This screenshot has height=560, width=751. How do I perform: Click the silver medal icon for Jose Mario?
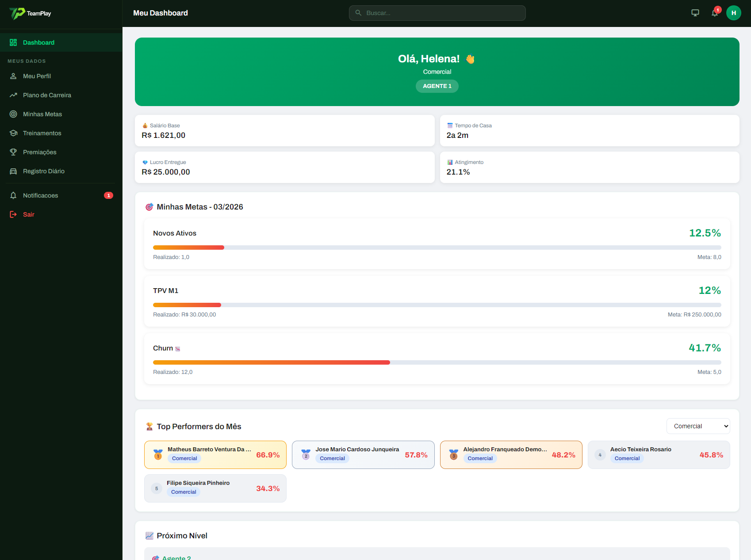(306, 455)
